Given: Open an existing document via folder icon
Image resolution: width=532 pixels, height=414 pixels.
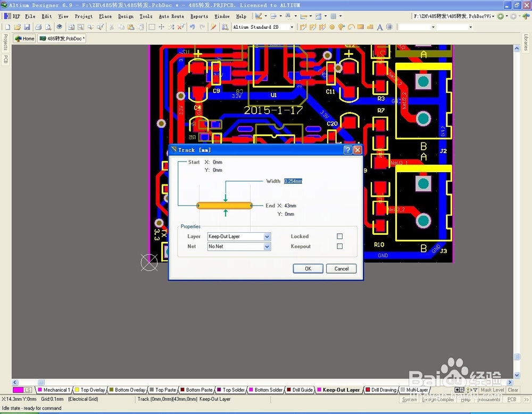Looking at the screenshot, I should click(x=18, y=27).
